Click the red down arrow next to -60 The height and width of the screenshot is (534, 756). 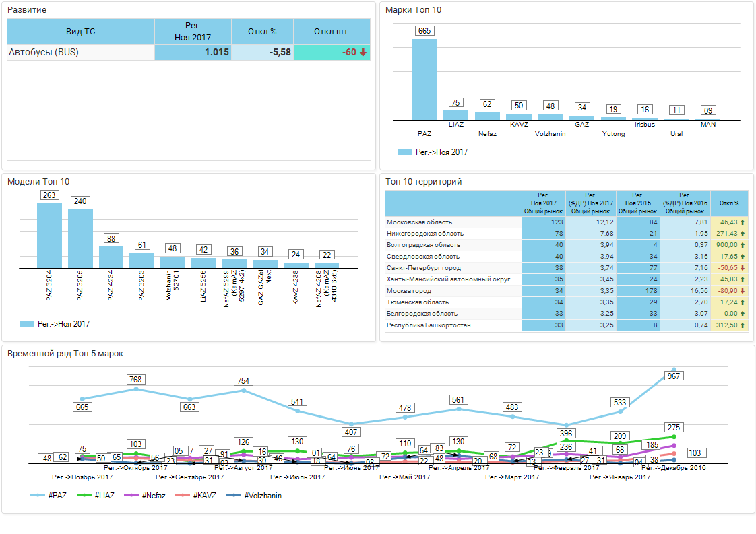363,52
